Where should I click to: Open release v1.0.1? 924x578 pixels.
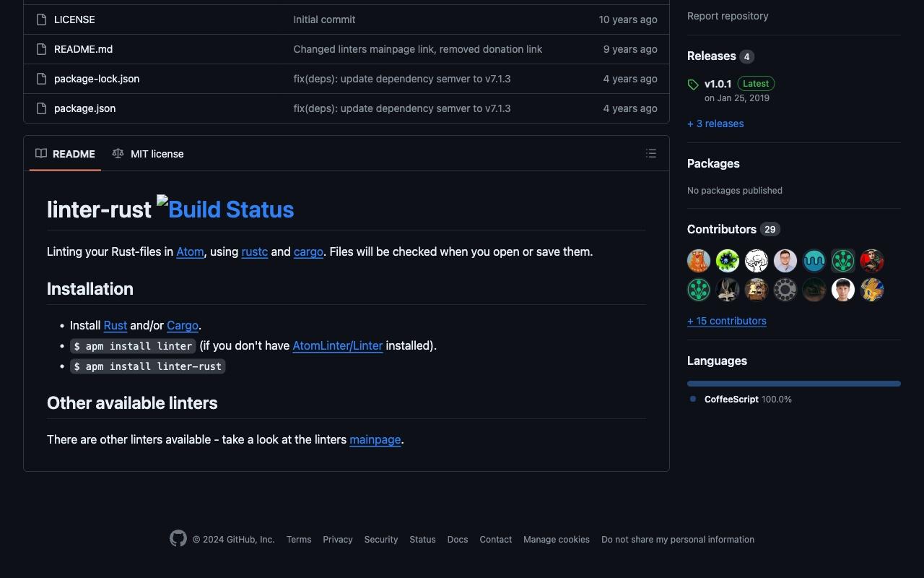click(x=718, y=84)
